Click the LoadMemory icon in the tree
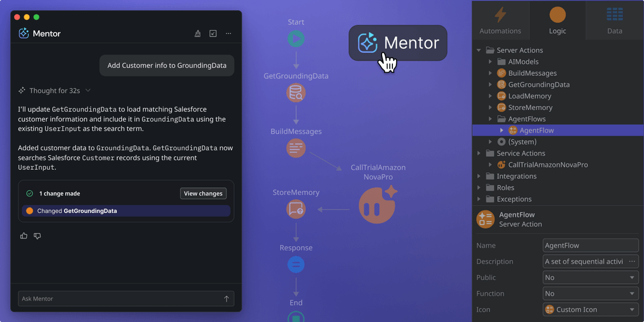Image resolution: width=644 pixels, height=322 pixels. click(501, 96)
